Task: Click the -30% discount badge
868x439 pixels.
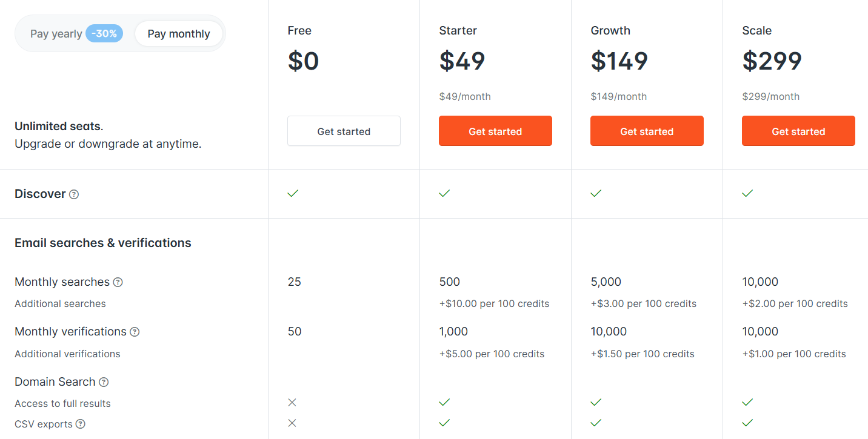Action: tap(104, 34)
